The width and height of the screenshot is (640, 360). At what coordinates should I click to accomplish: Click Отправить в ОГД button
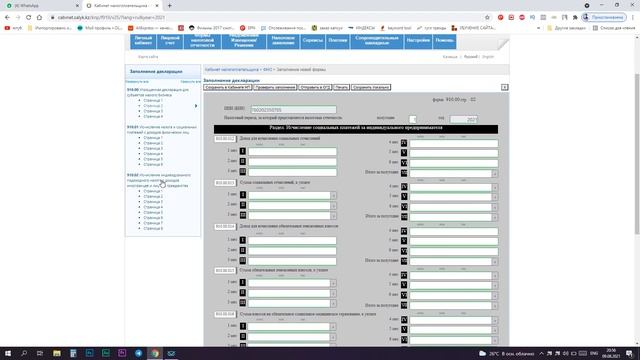click(x=315, y=87)
